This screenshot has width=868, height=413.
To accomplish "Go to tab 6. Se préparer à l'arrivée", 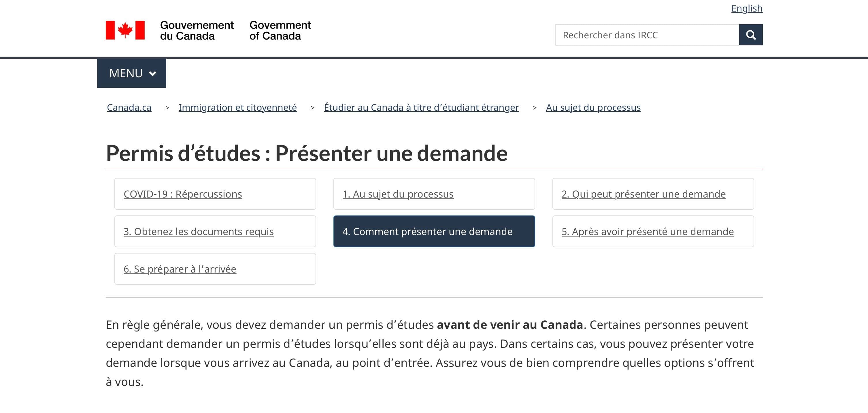I will point(180,269).
